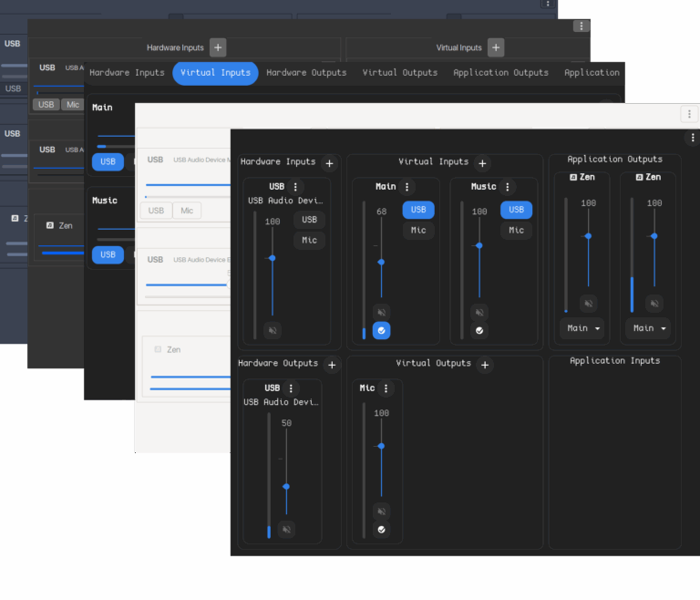This screenshot has height=600, width=700.
Task: Mute the USB hardware input
Action: [x=273, y=331]
